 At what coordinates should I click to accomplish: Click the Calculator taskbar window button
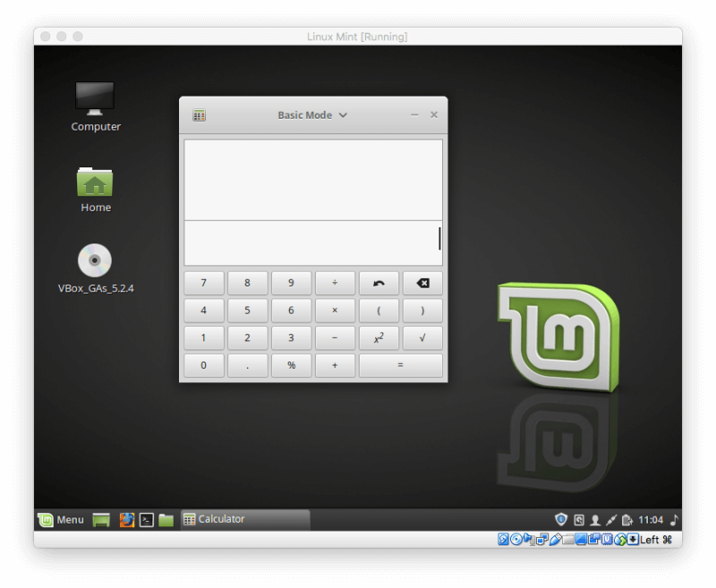point(245,519)
